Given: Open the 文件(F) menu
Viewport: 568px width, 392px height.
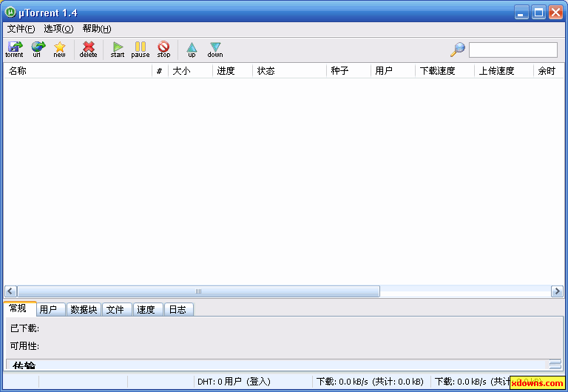Looking at the screenshot, I should pos(21,29).
